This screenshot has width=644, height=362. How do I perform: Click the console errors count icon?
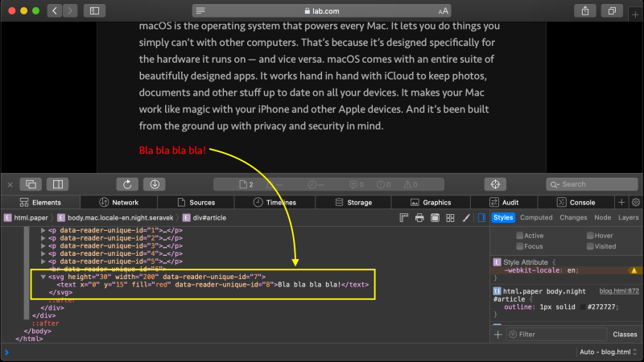point(384,185)
